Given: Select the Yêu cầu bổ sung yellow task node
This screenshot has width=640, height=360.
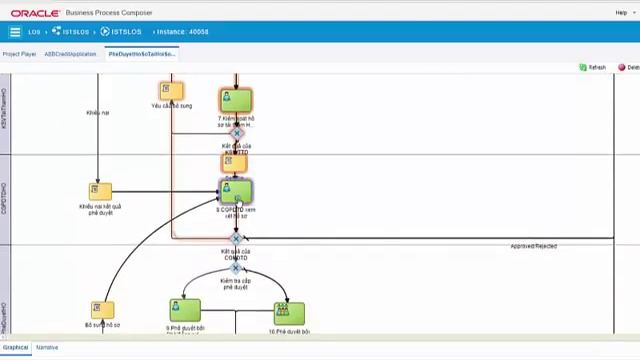Looking at the screenshot, I should pyautogui.click(x=171, y=91).
